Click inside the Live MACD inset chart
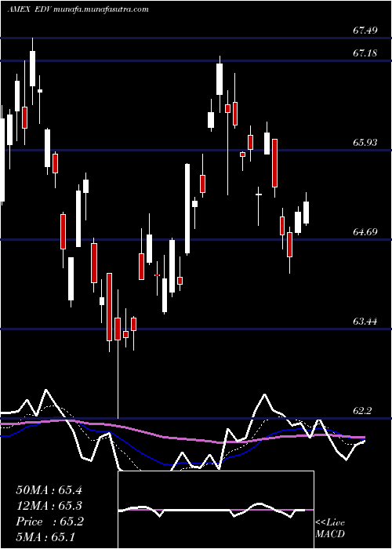The height and width of the screenshot is (549, 392). click(x=216, y=510)
